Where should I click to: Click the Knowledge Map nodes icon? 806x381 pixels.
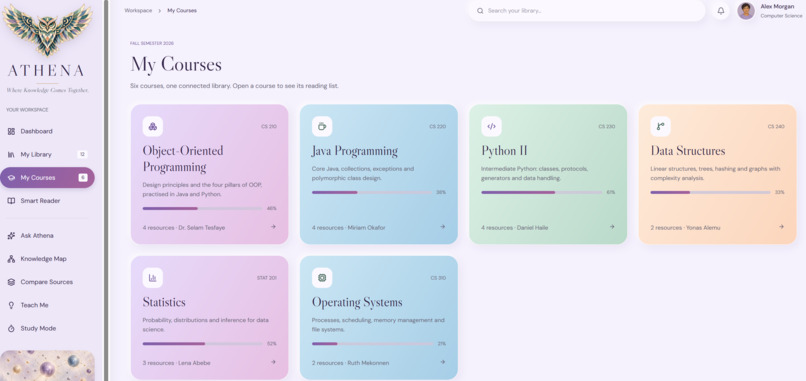point(11,259)
